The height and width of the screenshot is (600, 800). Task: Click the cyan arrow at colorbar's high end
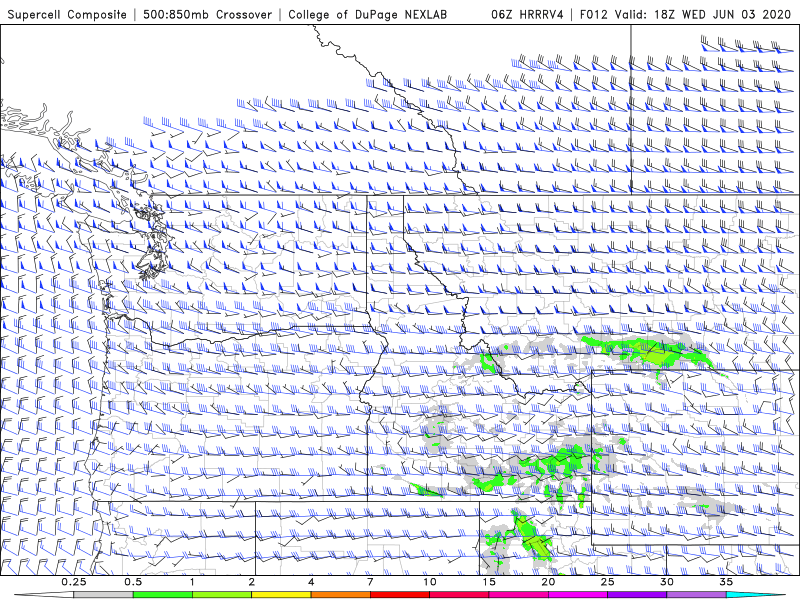(x=756, y=595)
